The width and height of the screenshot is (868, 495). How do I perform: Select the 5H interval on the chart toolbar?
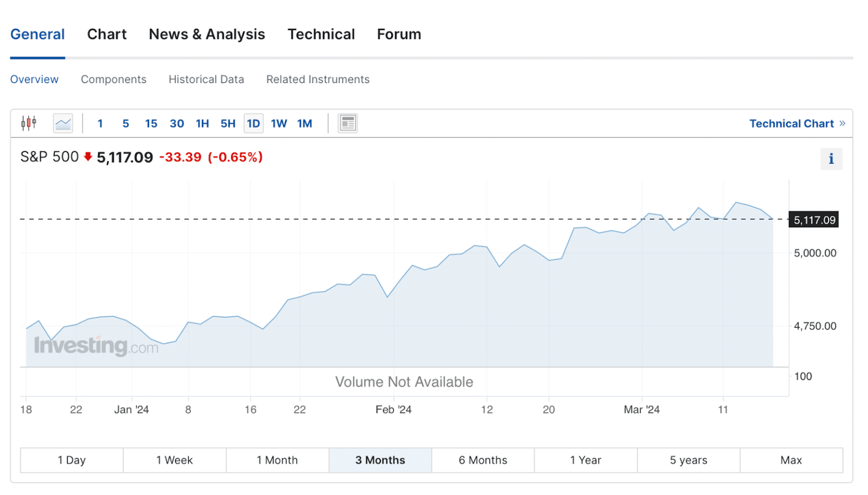coord(228,123)
